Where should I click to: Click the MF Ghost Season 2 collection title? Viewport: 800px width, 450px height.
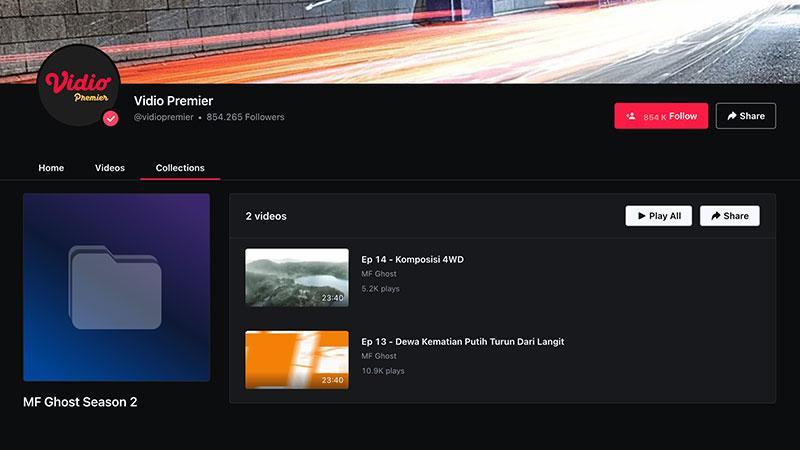[80, 402]
